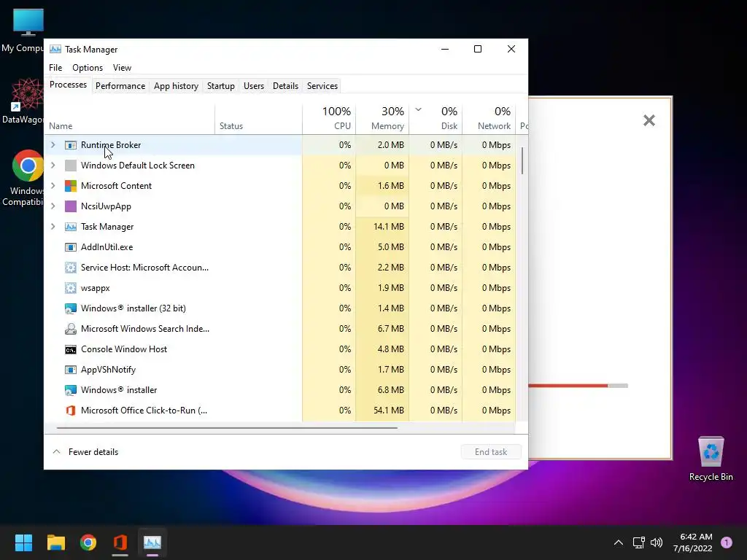Viewport: 747px width, 560px height.
Task: Show hidden icons in system tray
Action: click(619, 542)
